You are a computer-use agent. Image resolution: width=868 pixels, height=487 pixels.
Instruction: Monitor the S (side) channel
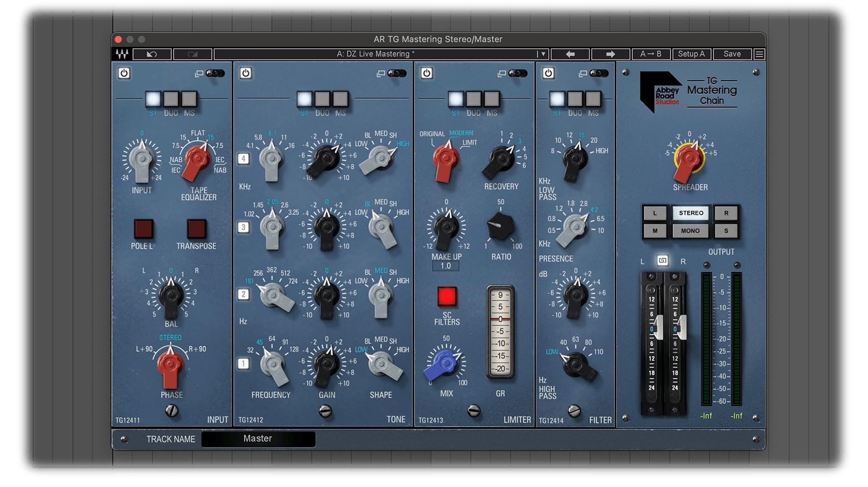pyautogui.click(x=726, y=231)
